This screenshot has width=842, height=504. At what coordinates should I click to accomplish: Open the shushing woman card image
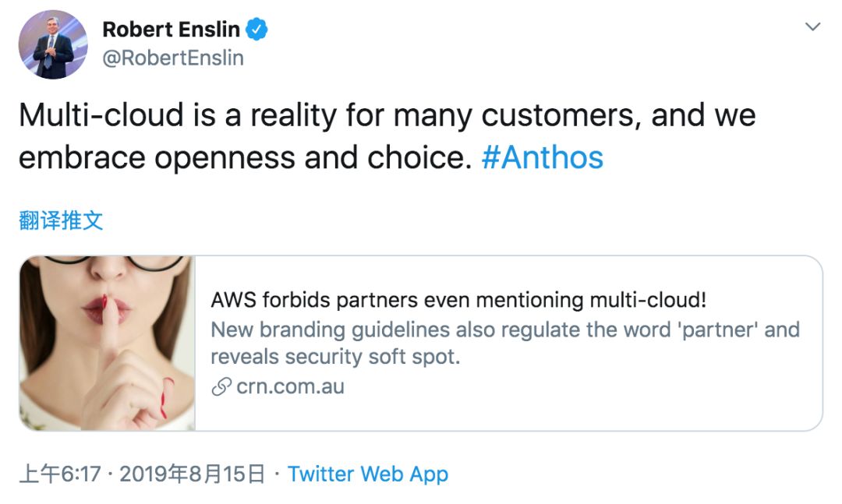tap(107, 343)
